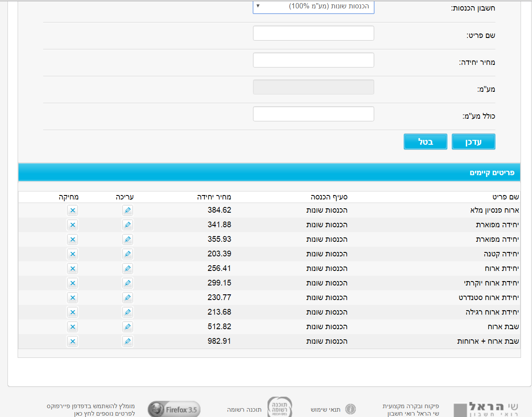Delete the ארוח פנסיון מלא item

coord(73,210)
